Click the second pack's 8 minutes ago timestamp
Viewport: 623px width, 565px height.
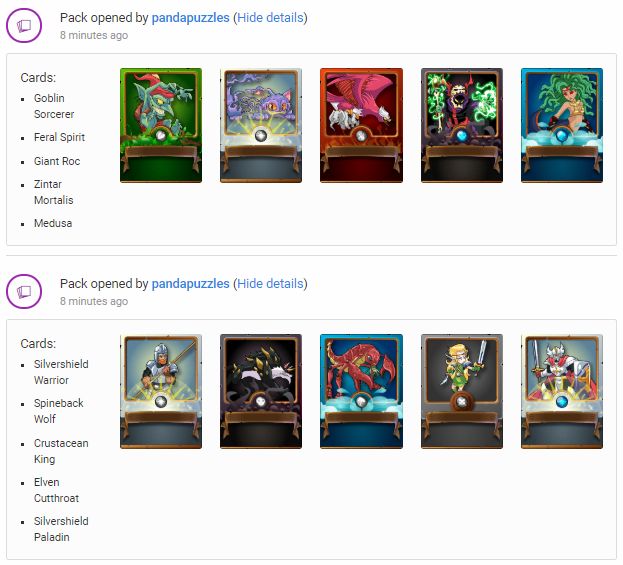pyautogui.click(x=94, y=301)
